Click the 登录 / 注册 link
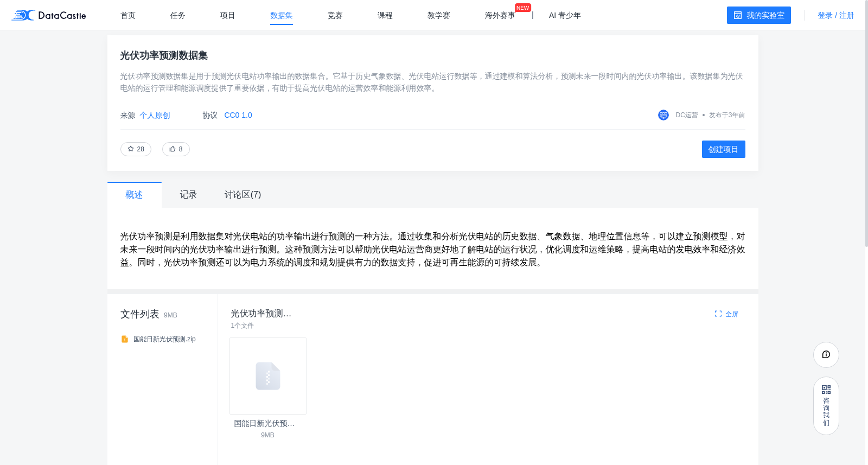The image size is (868, 465). click(x=836, y=16)
